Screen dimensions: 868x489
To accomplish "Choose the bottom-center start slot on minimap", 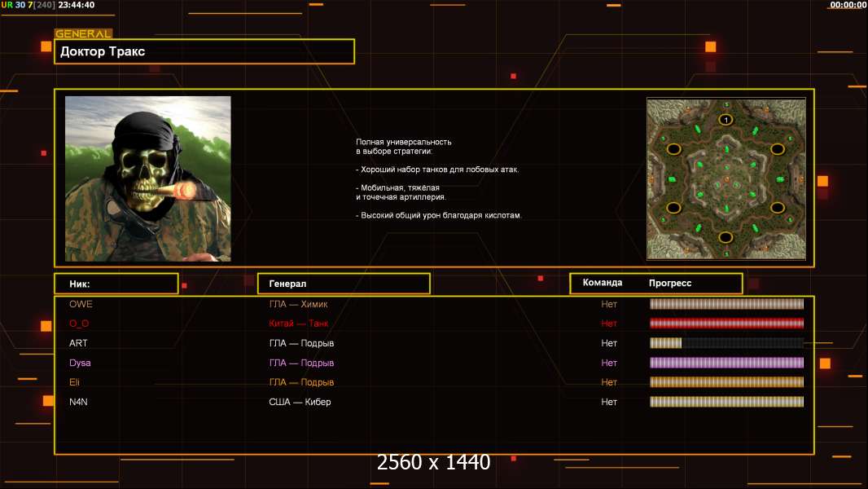I will pyautogui.click(x=726, y=237).
